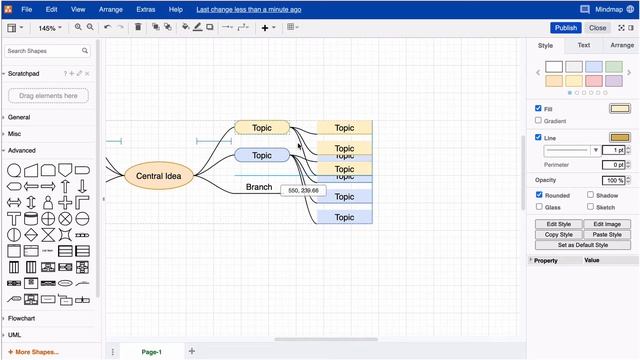
Task: Choose the circle with X shape
Action: point(65,218)
